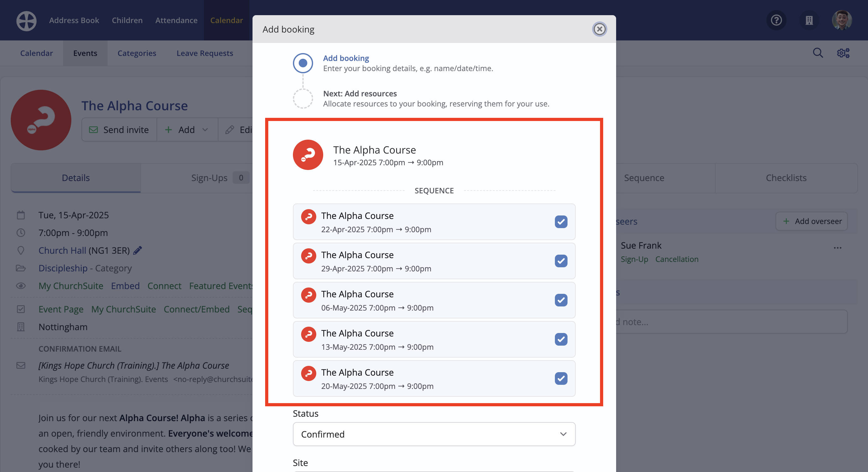868x472 pixels.
Task: Click the 20-May-2025 sequence event icon
Action: [x=308, y=373]
